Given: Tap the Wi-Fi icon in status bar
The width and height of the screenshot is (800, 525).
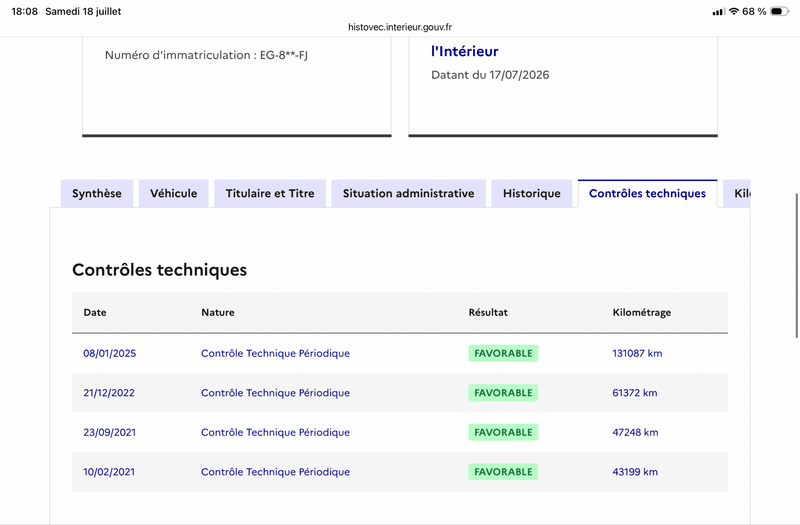Looking at the screenshot, I should 734,11.
